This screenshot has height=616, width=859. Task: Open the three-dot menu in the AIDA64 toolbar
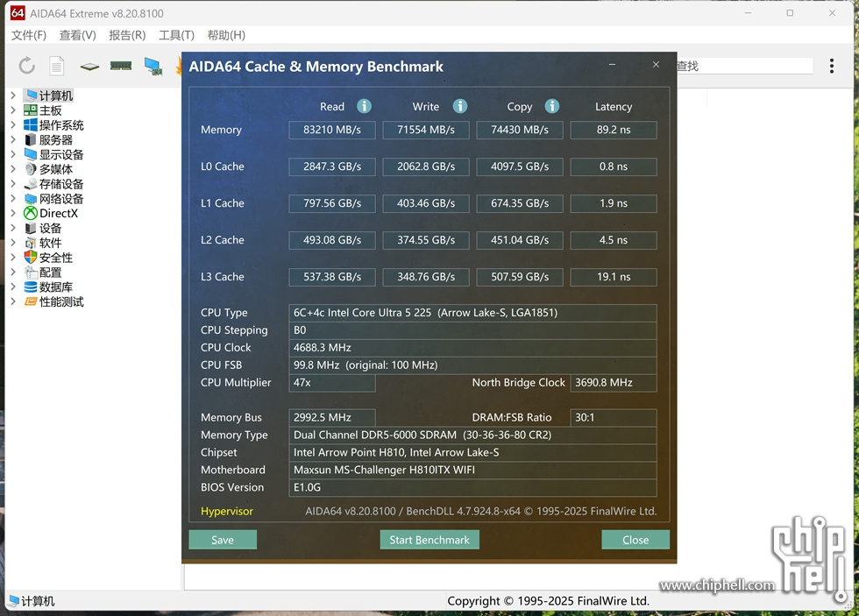coord(832,67)
